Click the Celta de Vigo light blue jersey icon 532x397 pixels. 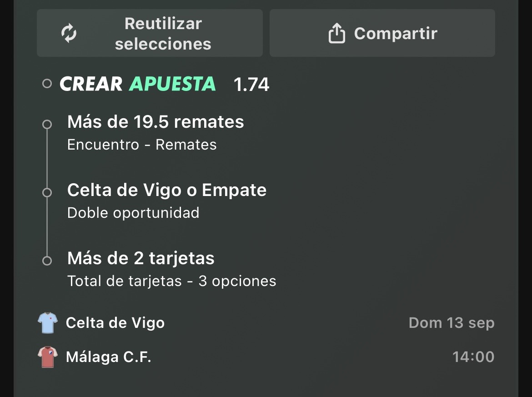tap(47, 323)
